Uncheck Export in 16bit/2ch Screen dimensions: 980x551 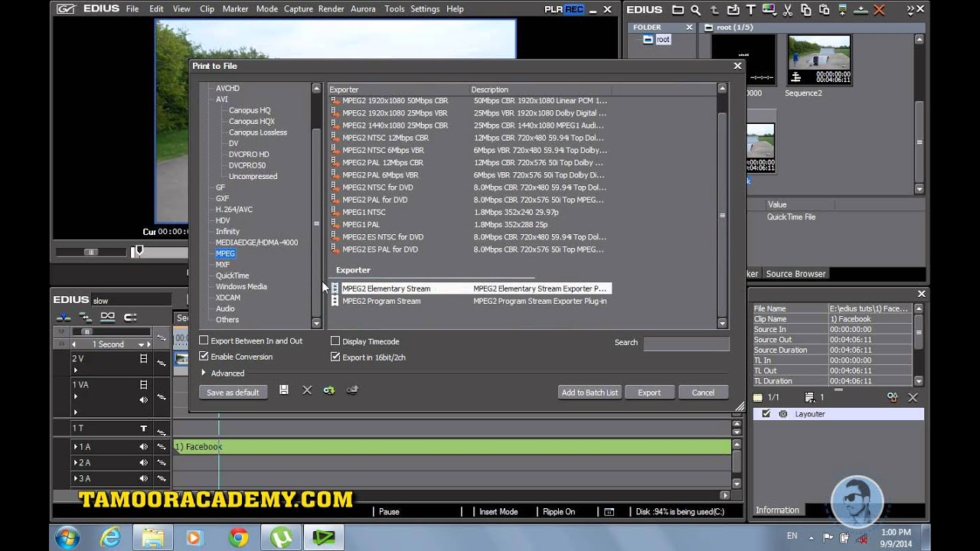335,357
